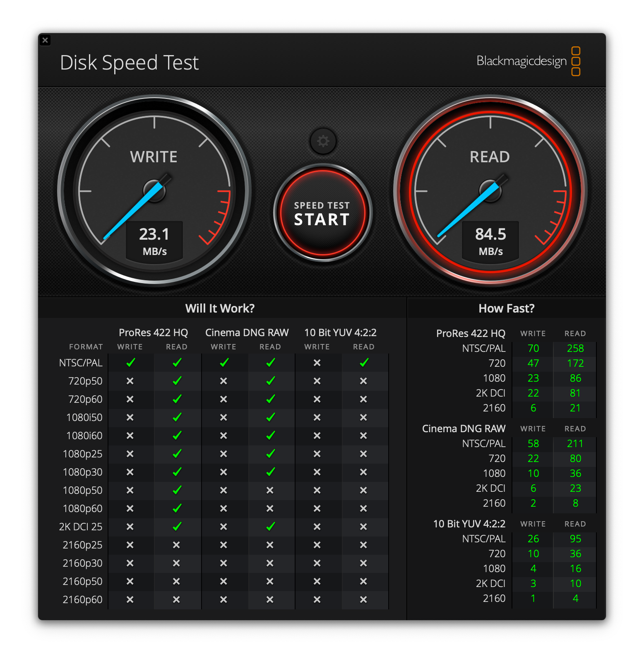Image resolution: width=644 pixels, height=664 pixels.
Task: Click ProRes NTSC/PAL read value 258
Action: point(575,349)
